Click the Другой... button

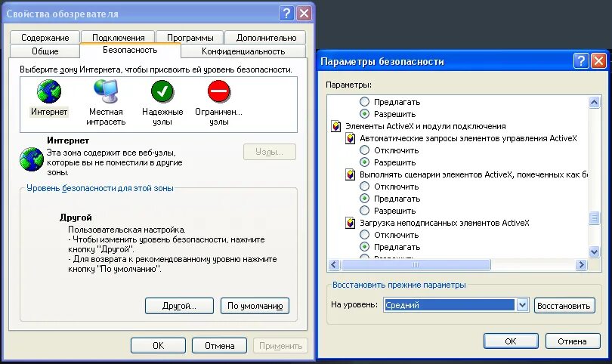(x=179, y=306)
